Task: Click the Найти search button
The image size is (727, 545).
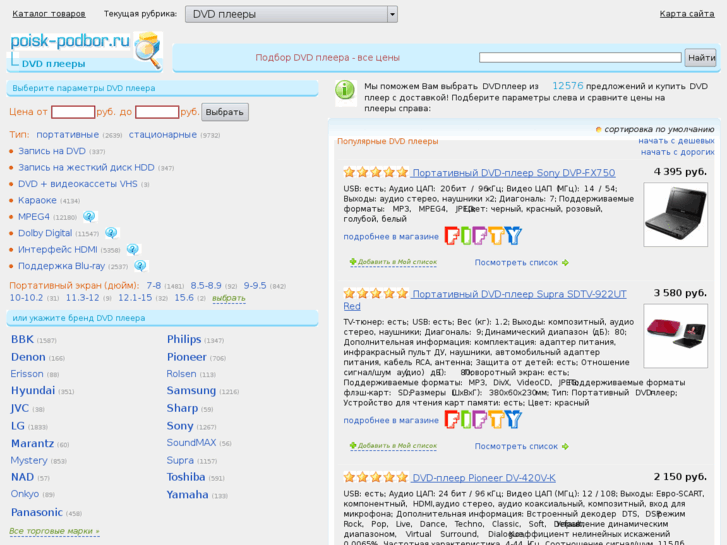Action: coord(701,58)
